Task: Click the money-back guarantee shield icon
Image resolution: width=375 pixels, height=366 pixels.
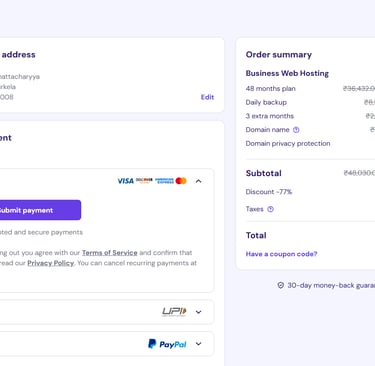Action: click(281, 285)
